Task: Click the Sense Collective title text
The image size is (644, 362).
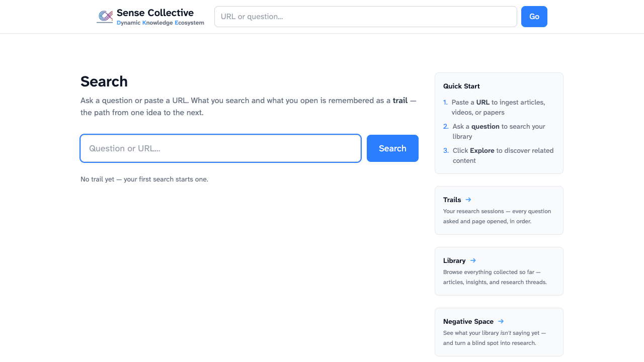Action: (x=155, y=13)
